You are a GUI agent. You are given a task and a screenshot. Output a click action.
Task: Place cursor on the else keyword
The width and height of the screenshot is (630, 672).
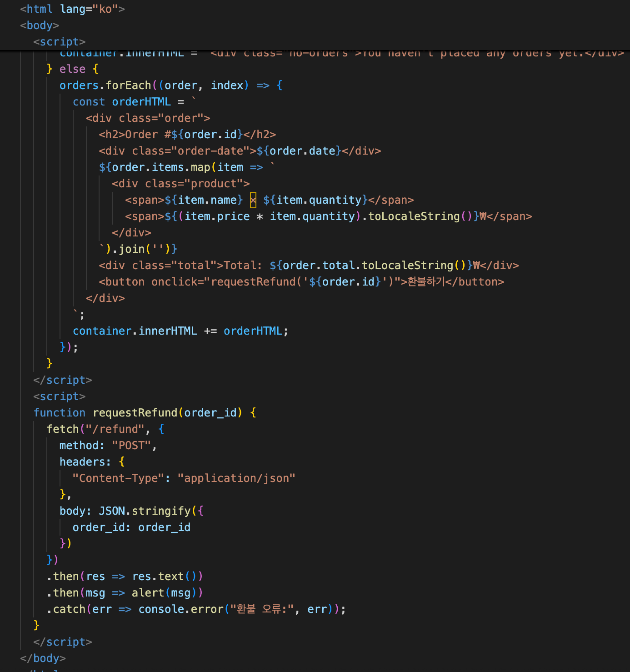pyautogui.click(x=72, y=69)
